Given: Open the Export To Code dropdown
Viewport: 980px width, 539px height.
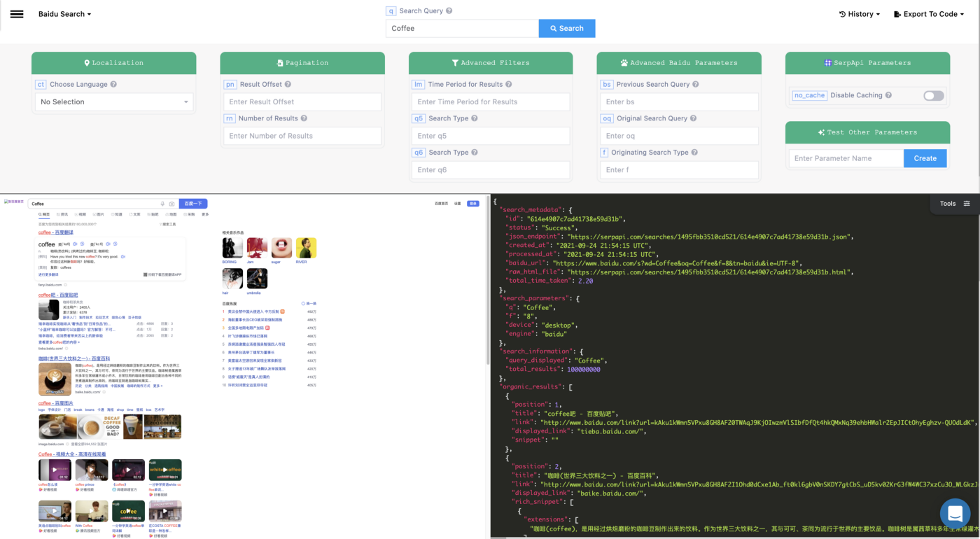Looking at the screenshot, I should (929, 14).
